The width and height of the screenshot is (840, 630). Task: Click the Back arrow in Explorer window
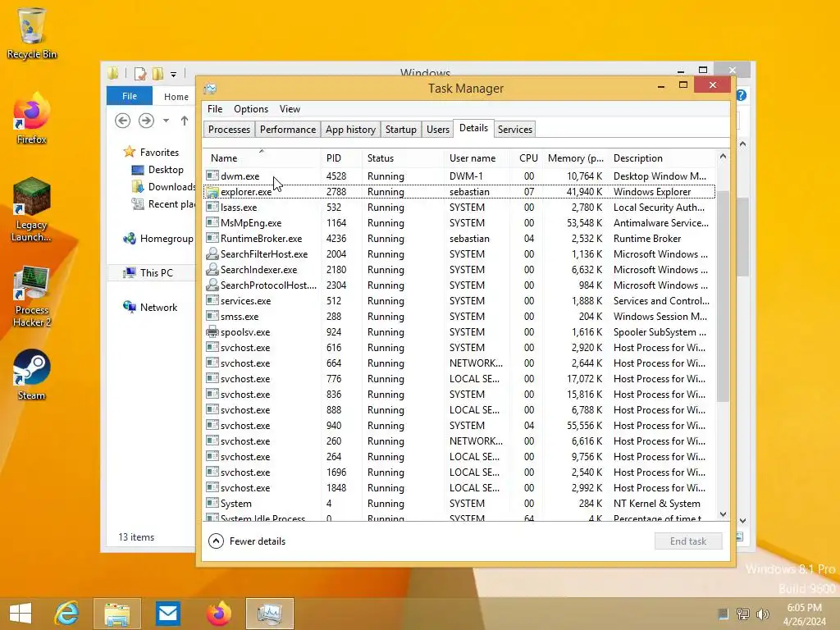123,121
